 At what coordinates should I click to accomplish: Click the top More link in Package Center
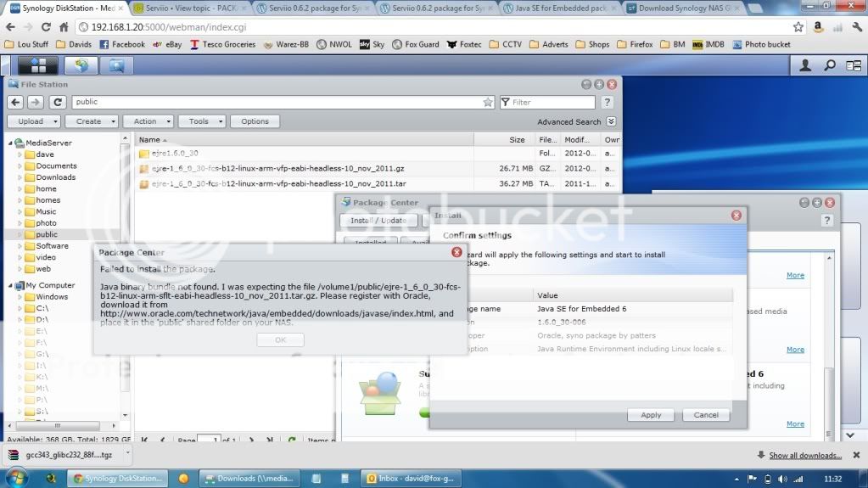[795, 275]
